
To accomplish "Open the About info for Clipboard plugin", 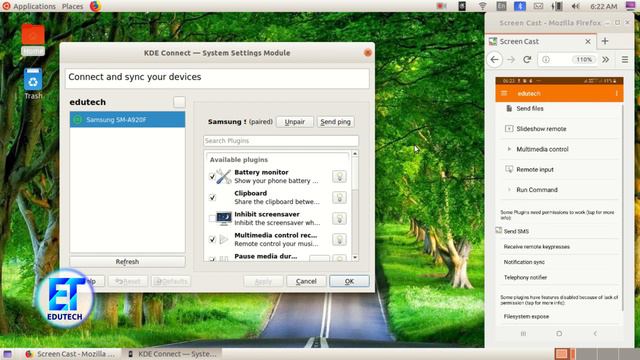I will tap(339, 198).
